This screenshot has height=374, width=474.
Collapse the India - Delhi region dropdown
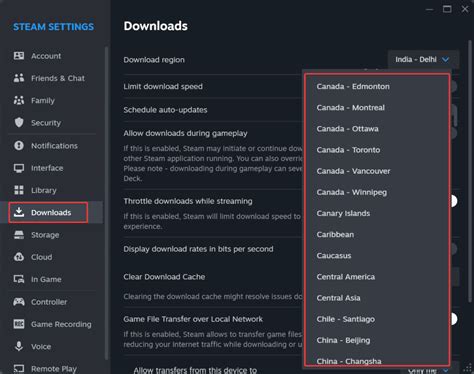tap(423, 60)
